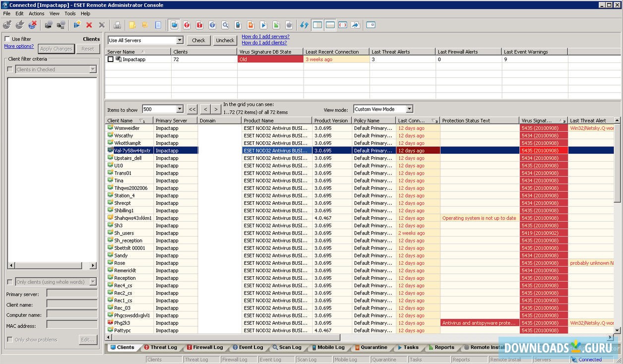This screenshot has height=364, width=623.
Task: Click the last toolbar icon on the right
Action: click(371, 25)
